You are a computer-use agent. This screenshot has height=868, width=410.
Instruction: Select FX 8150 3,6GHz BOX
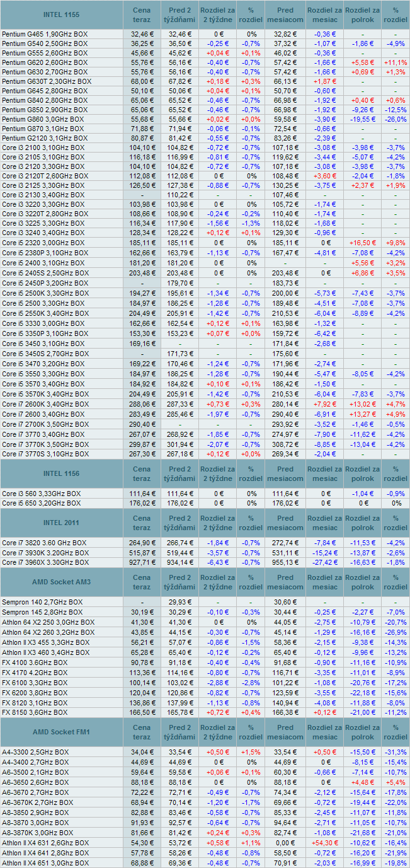coord(35,712)
